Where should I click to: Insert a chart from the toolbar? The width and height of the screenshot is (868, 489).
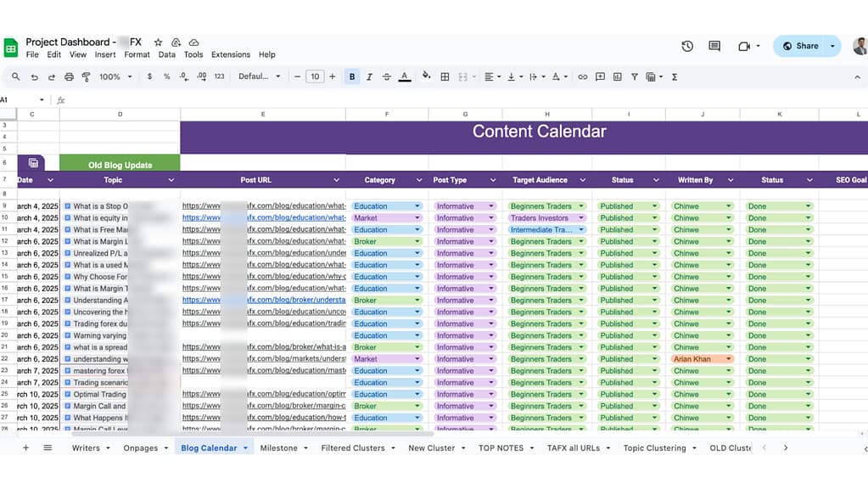click(x=618, y=76)
